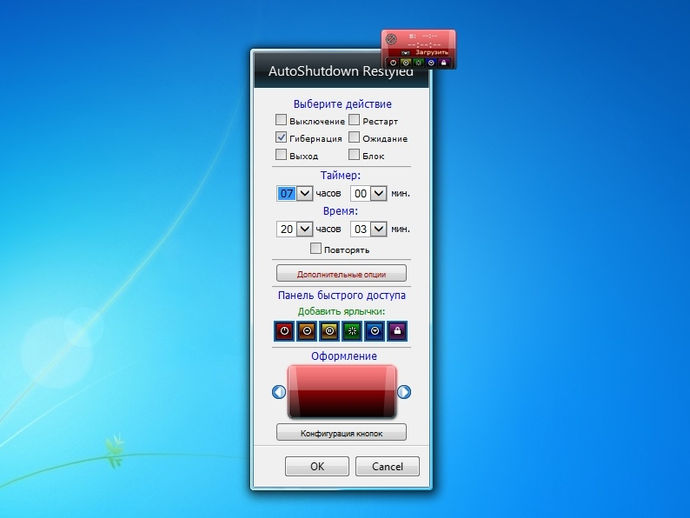
Task: Select the 00 timer minutes value
Action: 360,193
